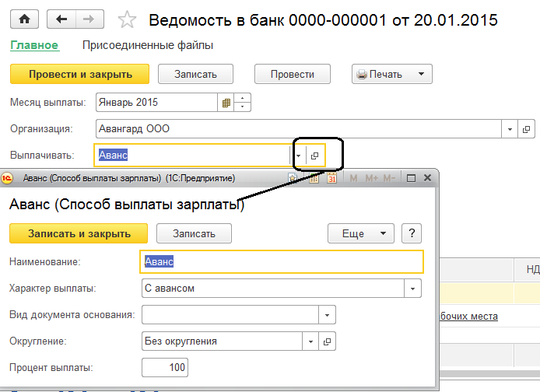Open the Печать dropdown menu
The height and width of the screenshot is (392, 540).
point(392,74)
